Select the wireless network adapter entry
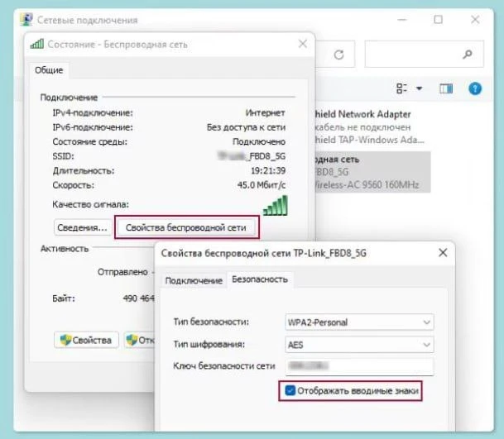504x439 pixels. pos(373,172)
